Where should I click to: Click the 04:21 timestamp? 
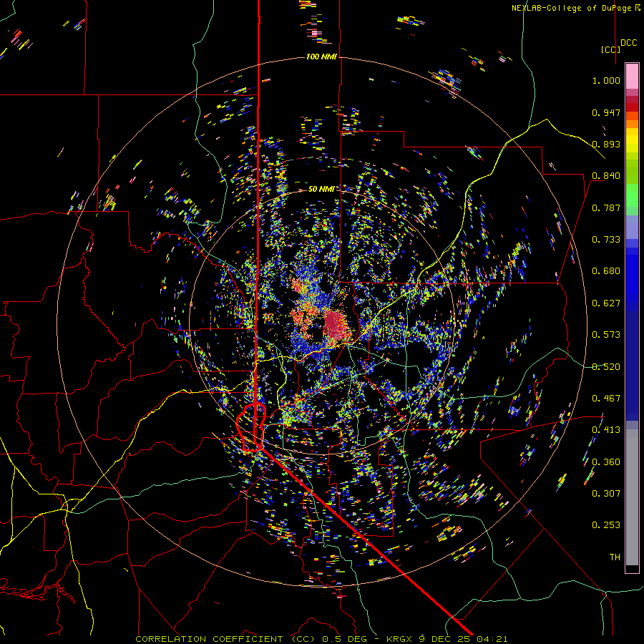(x=492, y=639)
